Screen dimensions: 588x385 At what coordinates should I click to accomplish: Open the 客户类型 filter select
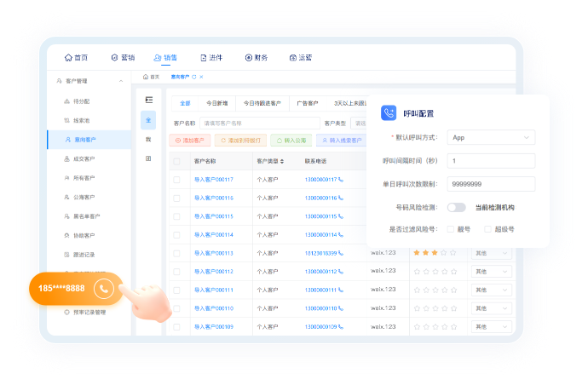click(359, 124)
